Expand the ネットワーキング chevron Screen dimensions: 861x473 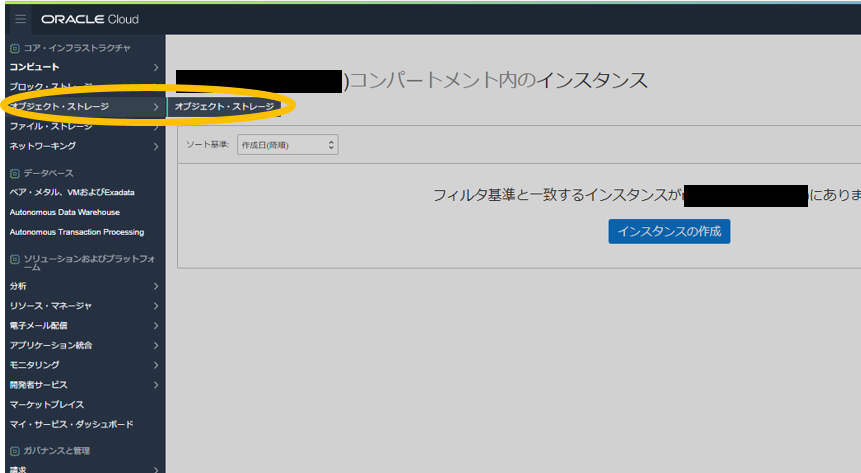click(x=156, y=146)
